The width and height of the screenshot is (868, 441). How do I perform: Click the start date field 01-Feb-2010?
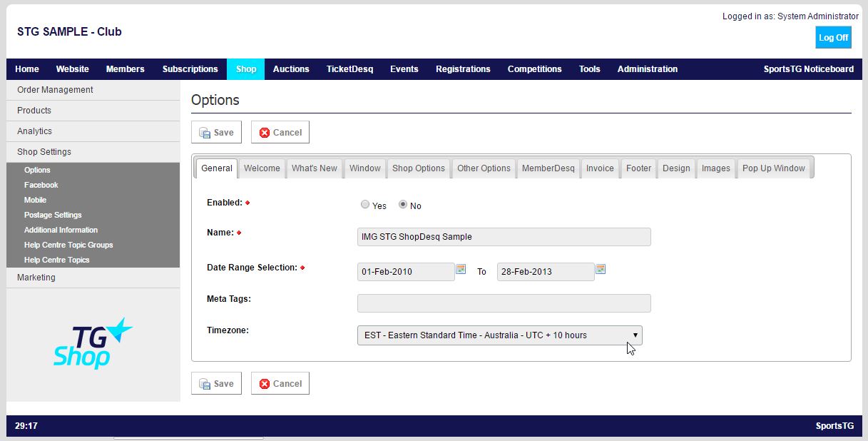coord(406,272)
